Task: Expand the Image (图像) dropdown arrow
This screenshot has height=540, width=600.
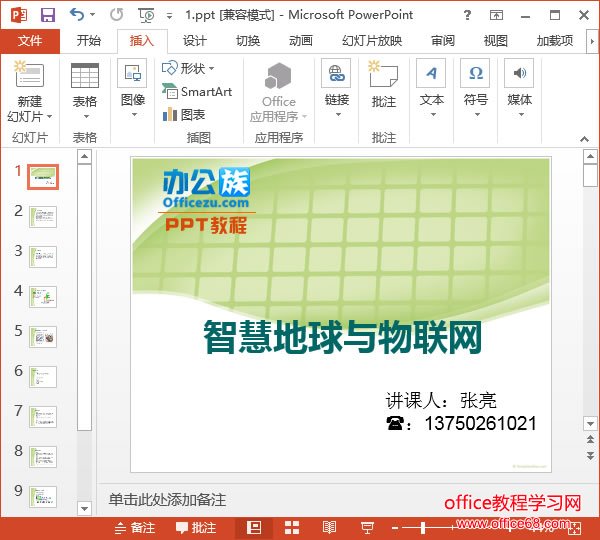Action: 134,114
